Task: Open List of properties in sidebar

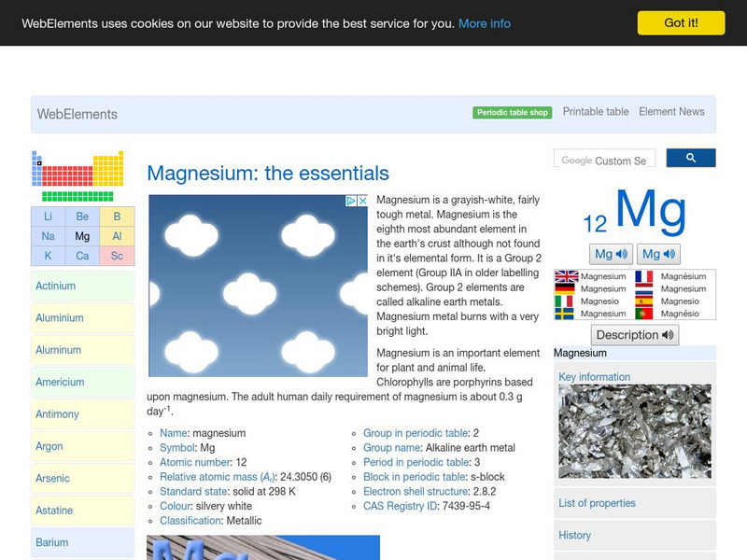Action: tap(598, 503)
